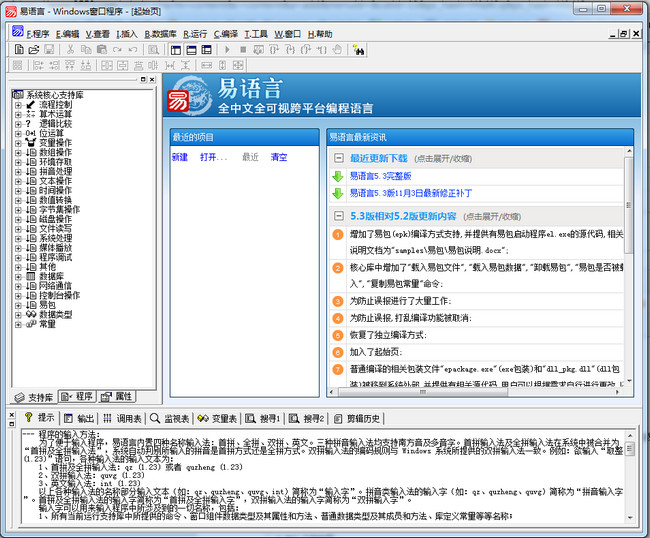Switch to the 属性 tab
The height and width of the screenshot is (538, 650).
point(116,397)
